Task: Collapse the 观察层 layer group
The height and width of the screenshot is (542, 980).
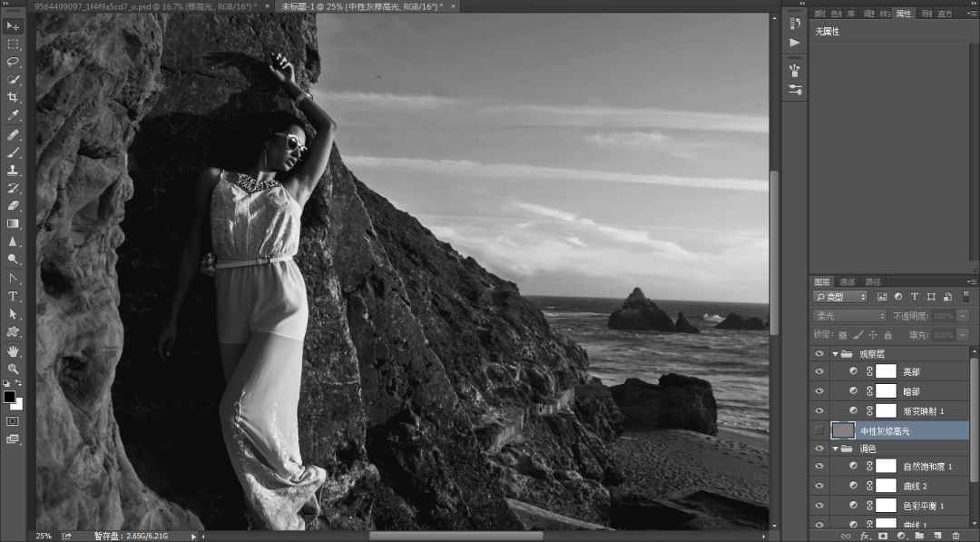Action: [836, 353]
